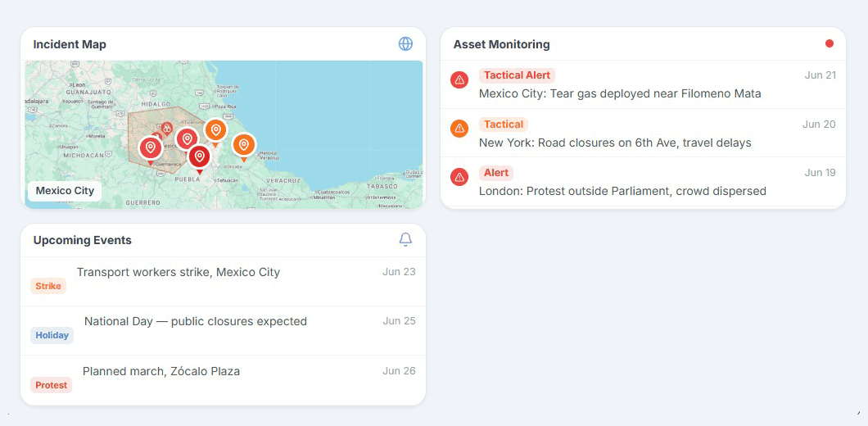Click the Jun 23 event date
This screenshot has height=426, width=868.
399,272
